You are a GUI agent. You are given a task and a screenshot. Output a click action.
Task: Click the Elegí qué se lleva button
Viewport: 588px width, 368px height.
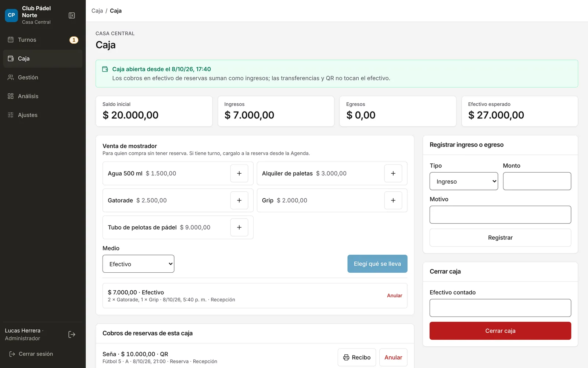coord(377,264)
